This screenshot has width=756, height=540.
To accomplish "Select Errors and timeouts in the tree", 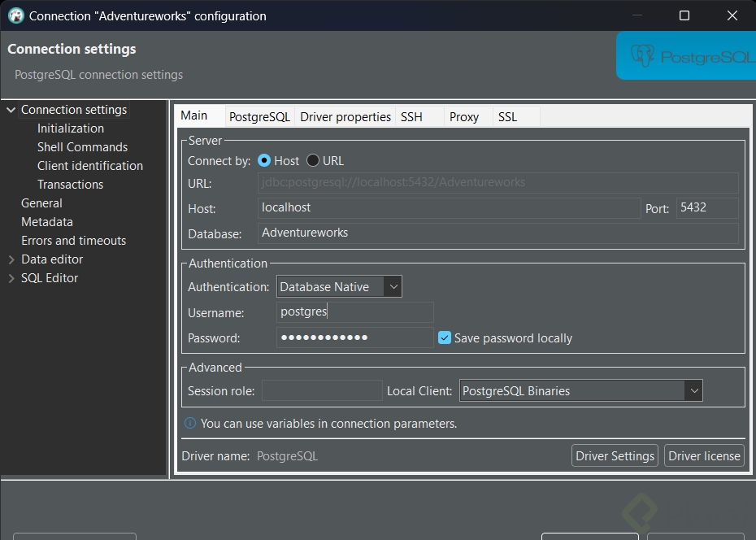I will pos(73,241).
